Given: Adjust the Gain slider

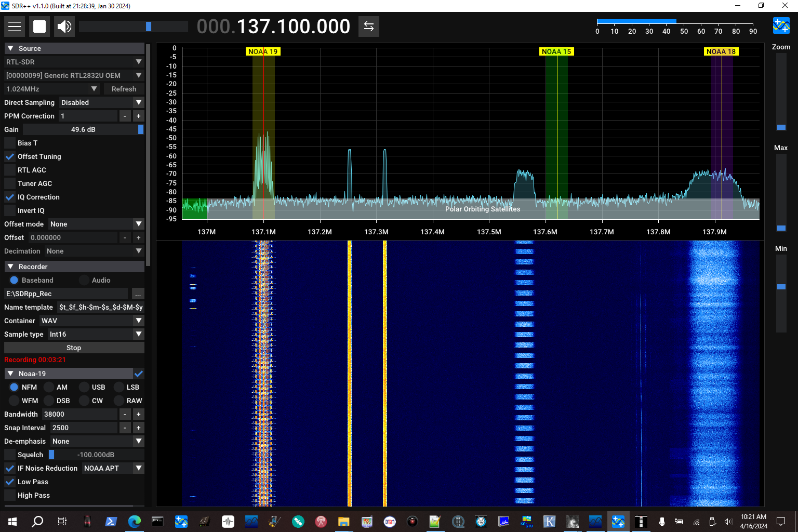Looking at the screenshot, I should click(83, 129).
